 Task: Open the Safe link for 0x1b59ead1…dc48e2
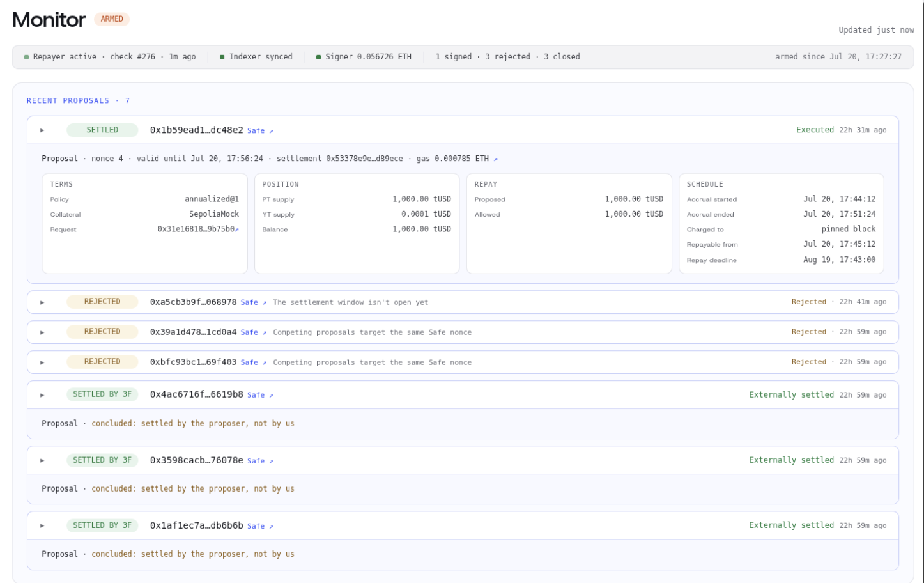pyautogui.click(x=260, y=131)
